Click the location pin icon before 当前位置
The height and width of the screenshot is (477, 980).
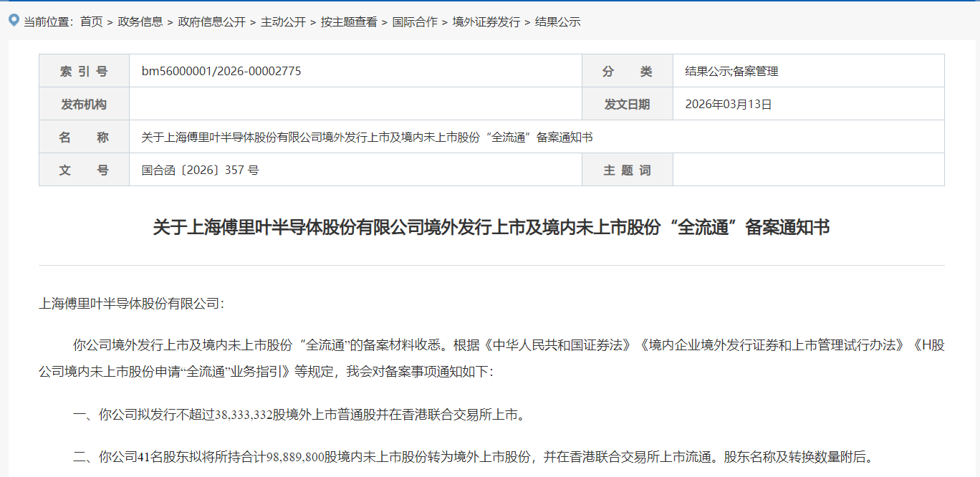14,21
